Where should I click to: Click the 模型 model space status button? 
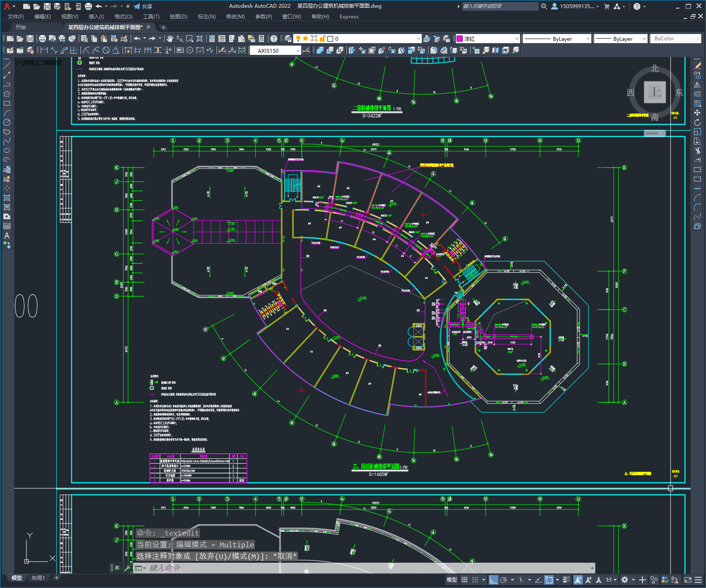[x=451, y=580]
